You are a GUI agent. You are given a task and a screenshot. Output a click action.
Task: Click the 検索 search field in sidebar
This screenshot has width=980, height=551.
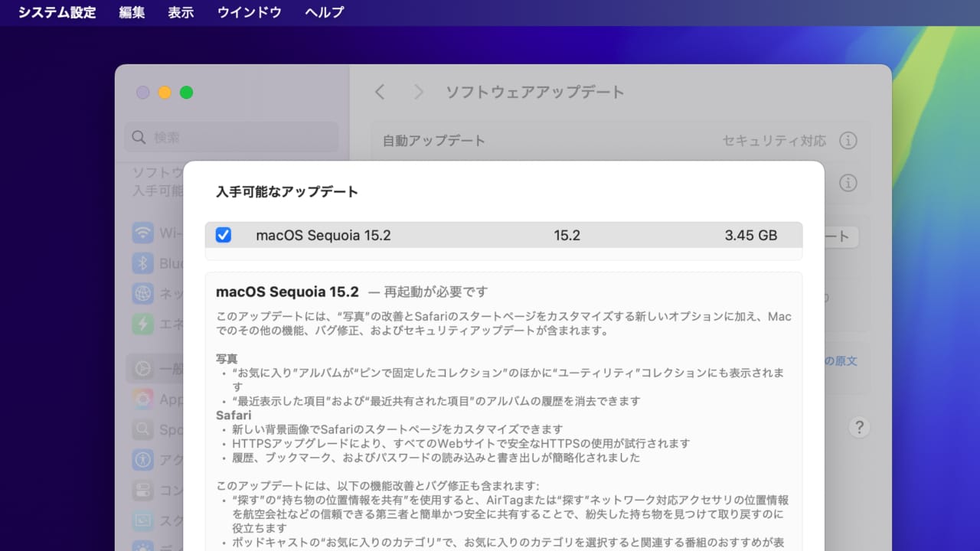point(231,137)
